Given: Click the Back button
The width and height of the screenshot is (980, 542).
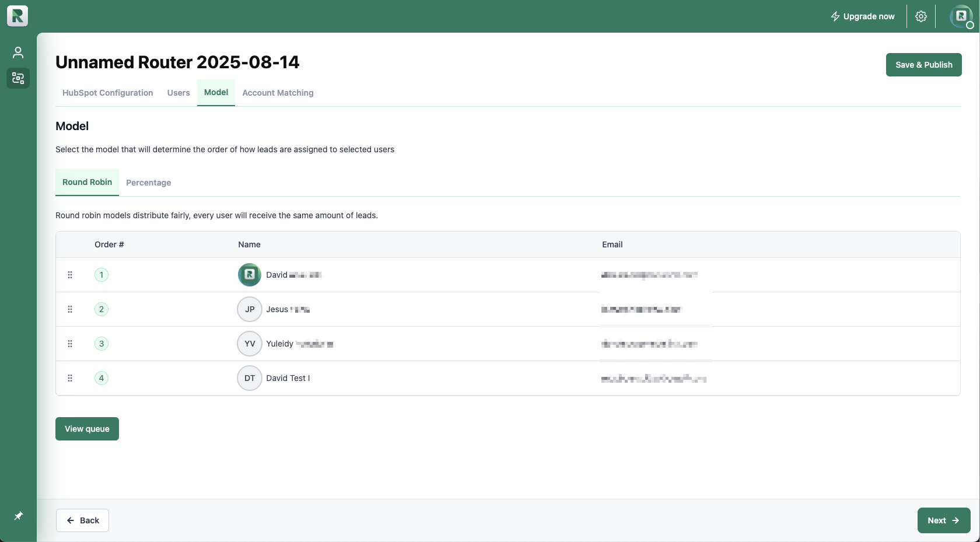Looking at the screenshot, I should [82, 520].
